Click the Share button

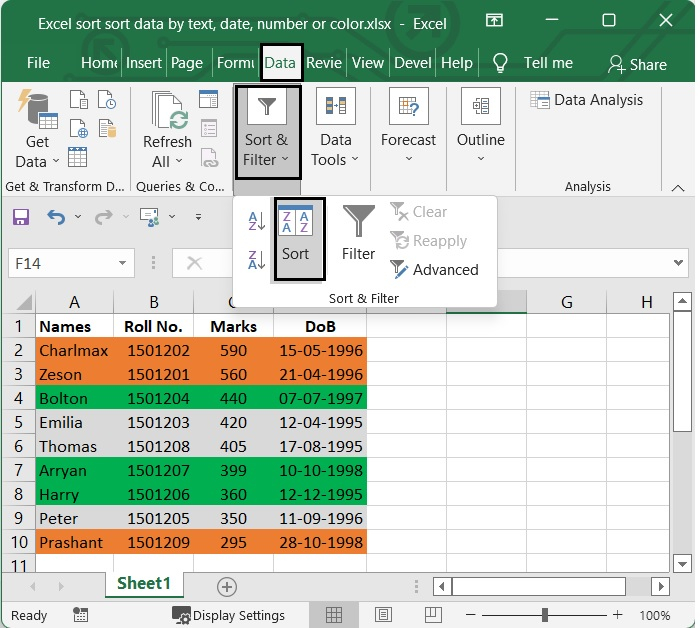[637, 64]
